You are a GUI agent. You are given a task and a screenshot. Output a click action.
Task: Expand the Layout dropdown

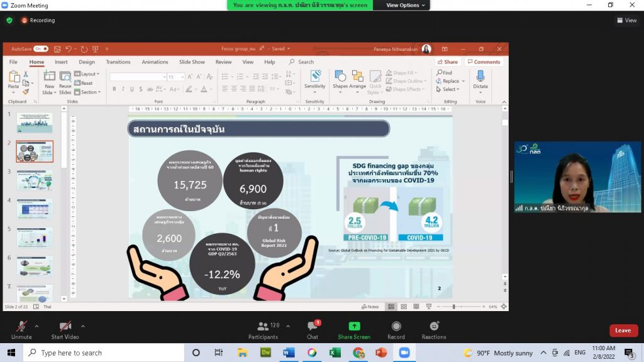click(x=87, y=74)
